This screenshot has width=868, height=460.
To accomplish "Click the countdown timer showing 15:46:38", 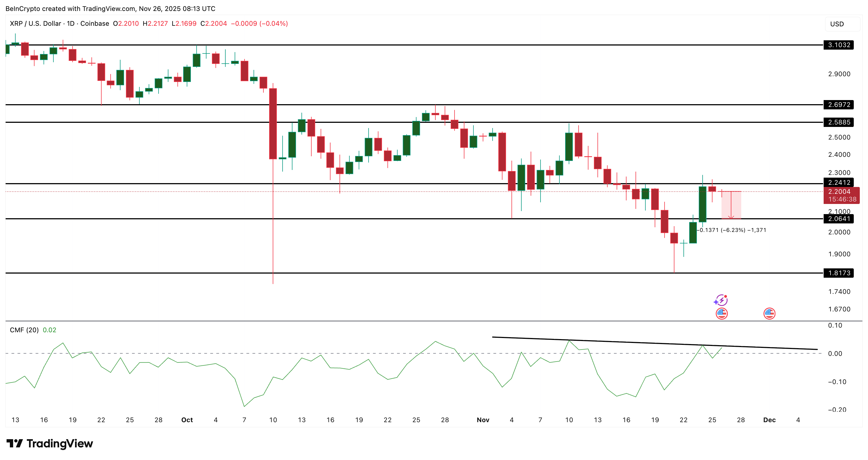I will [x=842, y=199].
